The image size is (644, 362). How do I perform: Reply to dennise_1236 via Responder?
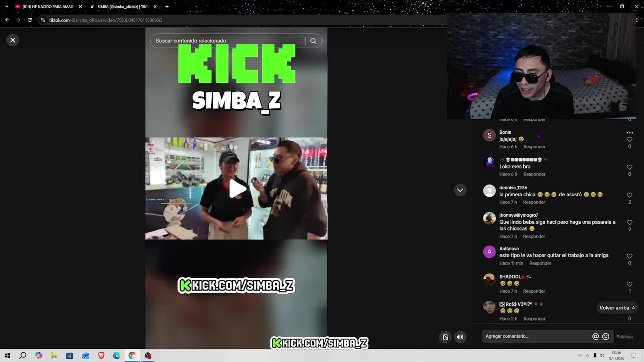tap(534, 202)
